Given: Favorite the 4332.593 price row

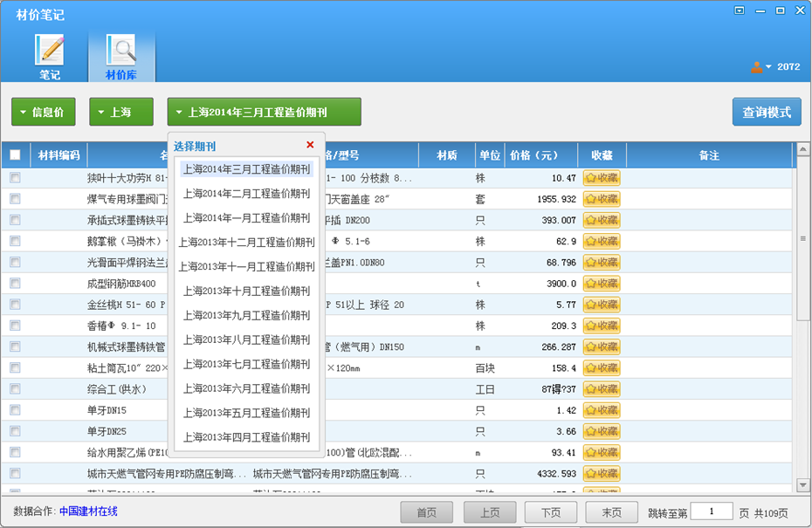Looking at the screenshot, I should click(x=602, y=474).
